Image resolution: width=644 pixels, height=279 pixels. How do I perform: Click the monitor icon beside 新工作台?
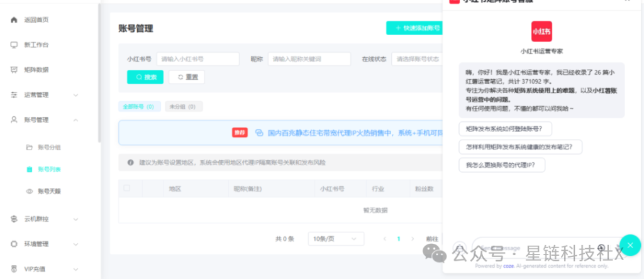point(14,45)
